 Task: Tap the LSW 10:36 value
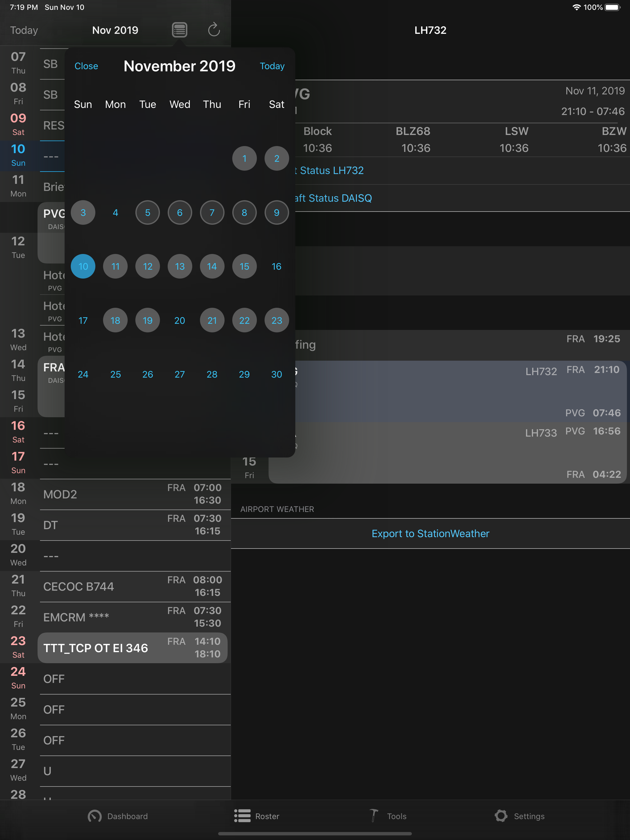(514, 148)
